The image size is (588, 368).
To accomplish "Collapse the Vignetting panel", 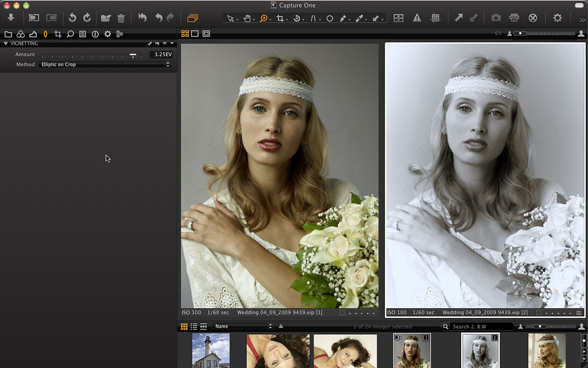I will (x=5, y=44).
